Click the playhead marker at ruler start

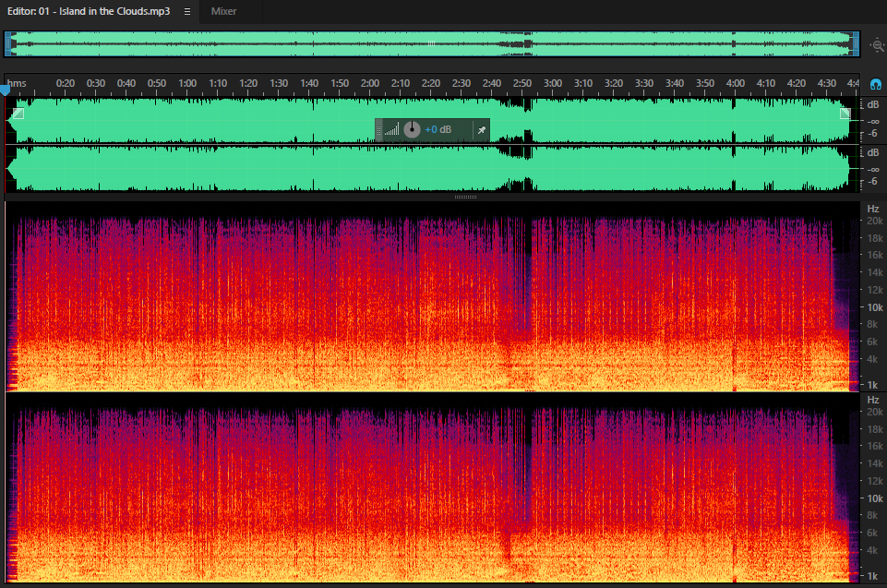pyautogui.click(x=6, y=90)
